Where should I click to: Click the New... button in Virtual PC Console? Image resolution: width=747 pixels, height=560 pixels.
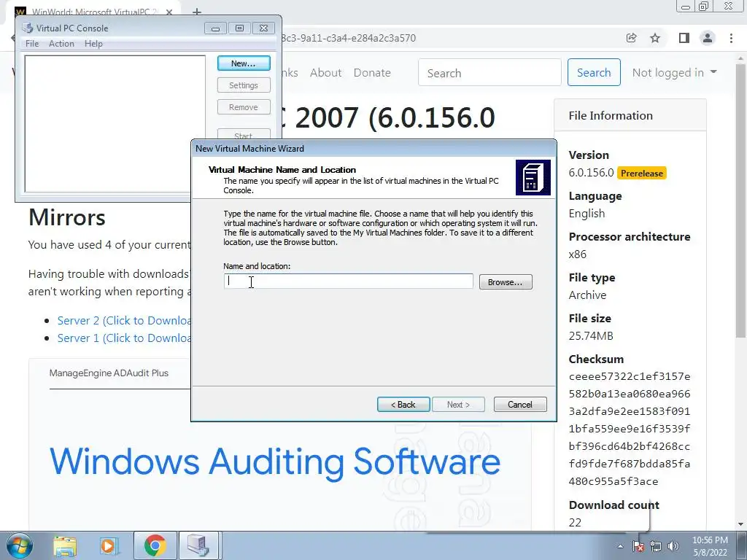(x=244, y=63)
